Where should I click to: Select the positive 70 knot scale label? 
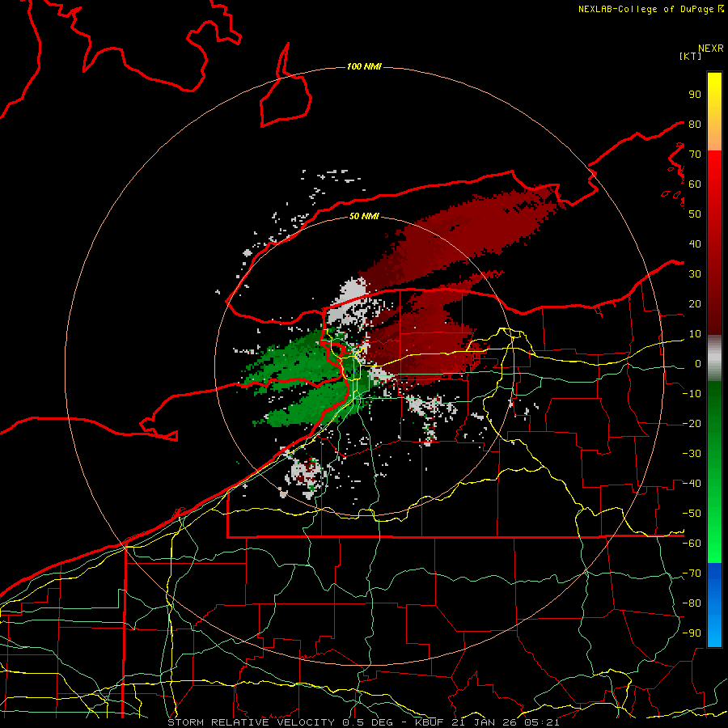[x=695, y=154]
